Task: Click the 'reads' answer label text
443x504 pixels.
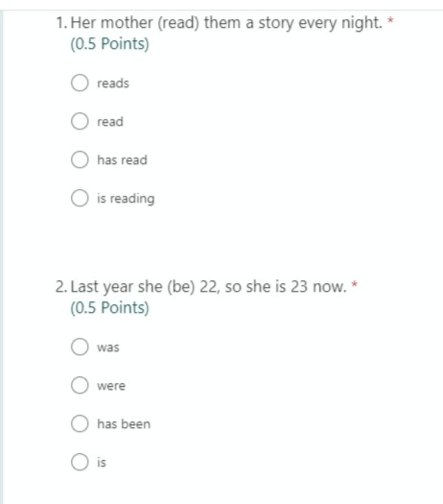Action: pos(113,83)
